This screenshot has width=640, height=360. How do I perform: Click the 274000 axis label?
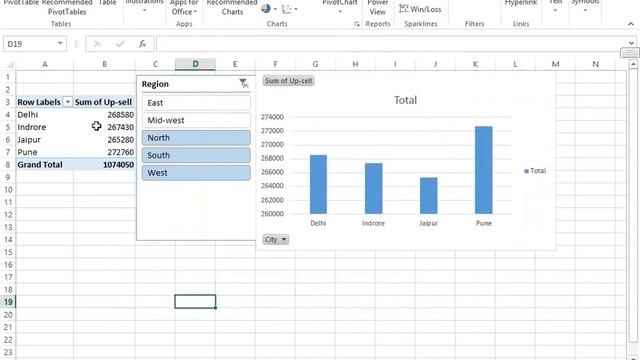pos(272,117)
